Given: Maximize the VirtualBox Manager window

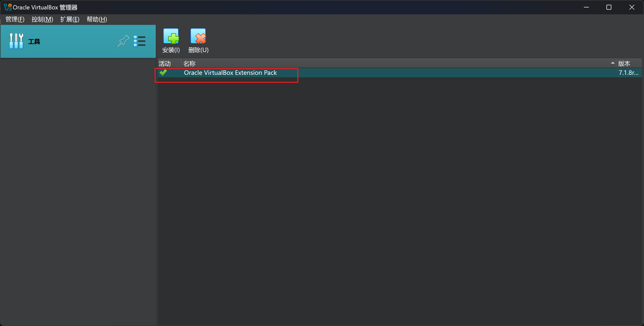Looking at the screenshot, I should [609, 7].
